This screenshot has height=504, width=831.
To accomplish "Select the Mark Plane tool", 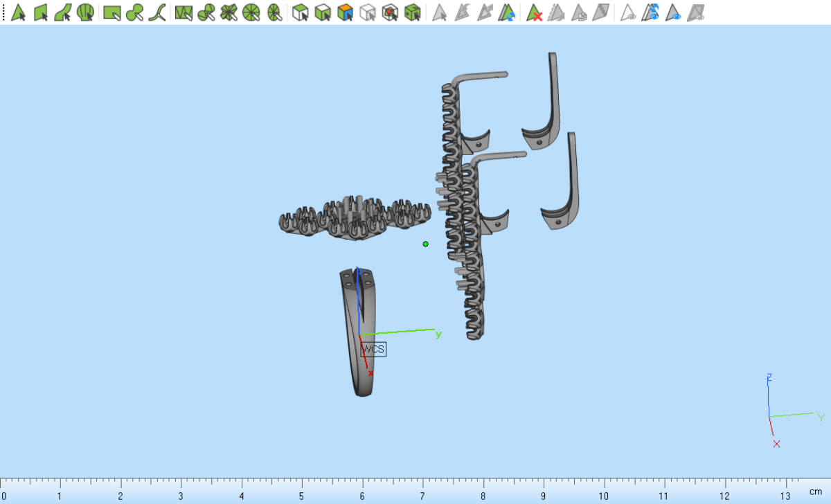I will pos(41,12).
